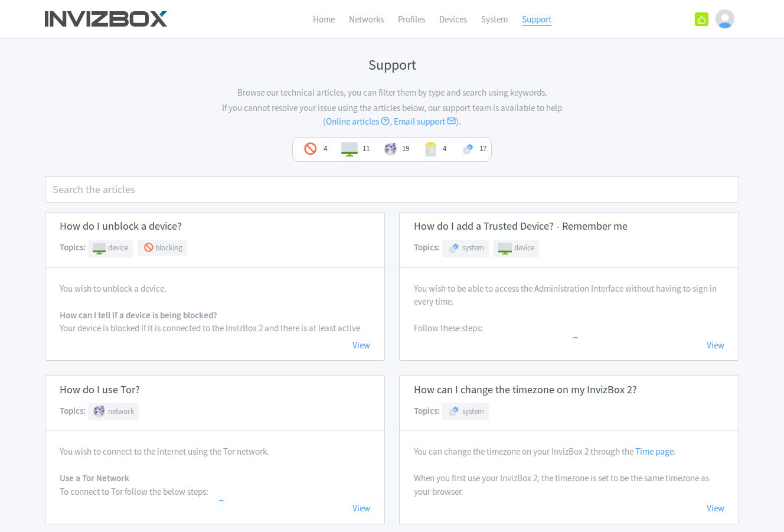The image size is (784, 532).
Task: Open the Networks menu item
Action: pyautogui.click(x=366, y=19)
